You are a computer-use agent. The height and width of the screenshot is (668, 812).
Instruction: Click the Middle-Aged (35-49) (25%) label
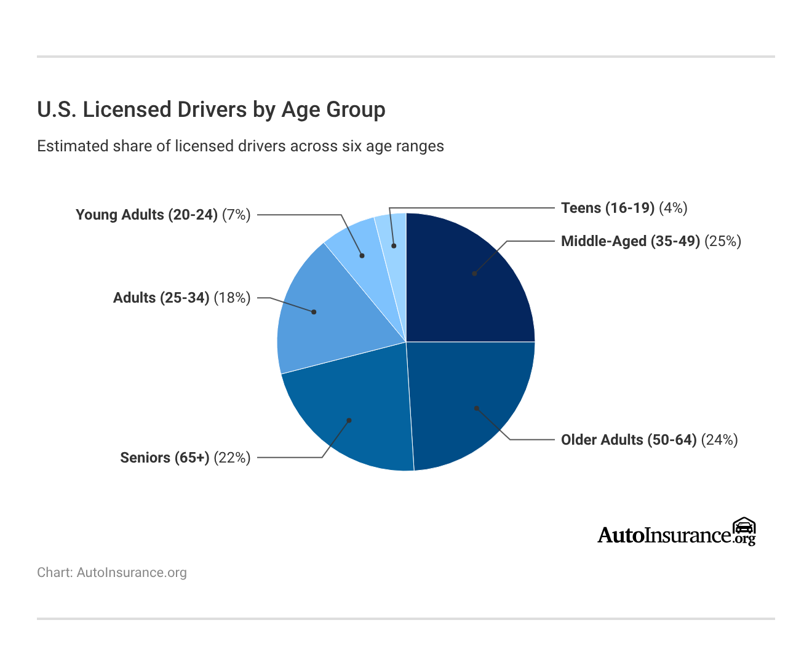(651, 241)
